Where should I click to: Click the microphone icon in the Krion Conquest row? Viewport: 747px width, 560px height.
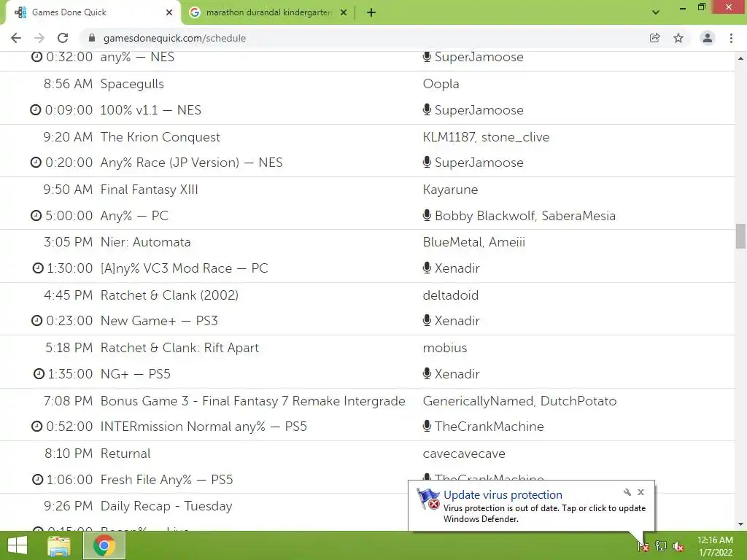click(427, 163)
